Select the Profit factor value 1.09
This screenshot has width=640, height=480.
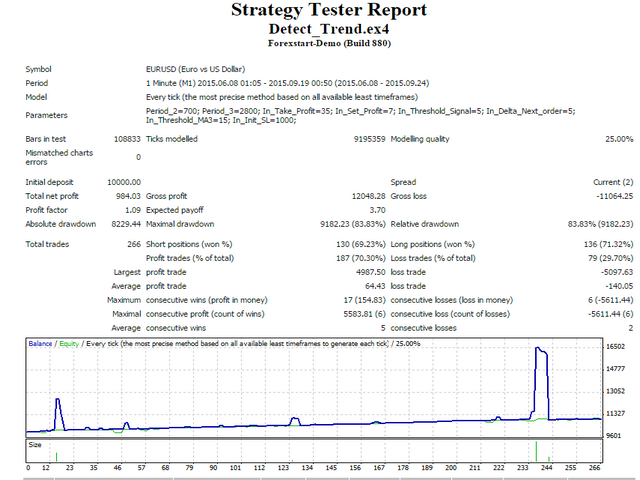[x=133, y=210]
